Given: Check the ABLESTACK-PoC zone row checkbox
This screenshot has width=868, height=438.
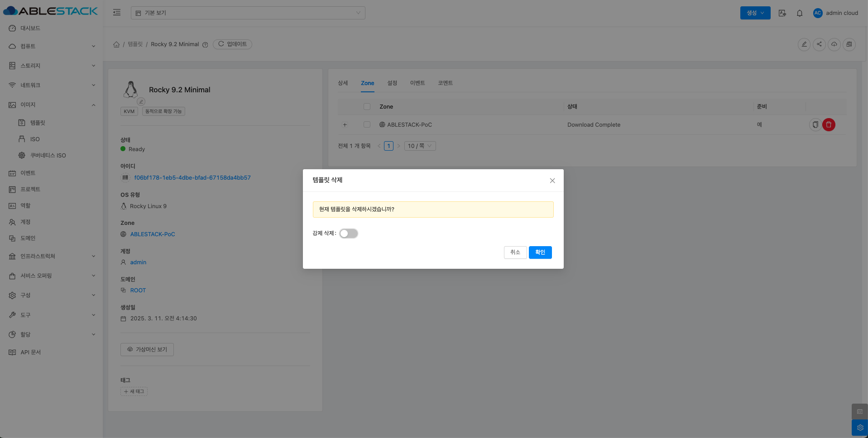Looking at the screenshot, I should click(x=367, y=125).
